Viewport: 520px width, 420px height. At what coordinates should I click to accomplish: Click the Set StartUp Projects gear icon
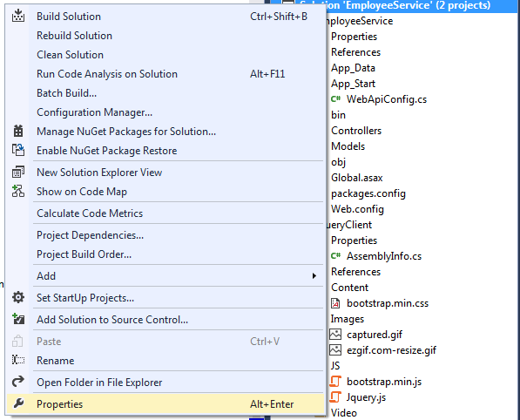[x=18, y=297]
